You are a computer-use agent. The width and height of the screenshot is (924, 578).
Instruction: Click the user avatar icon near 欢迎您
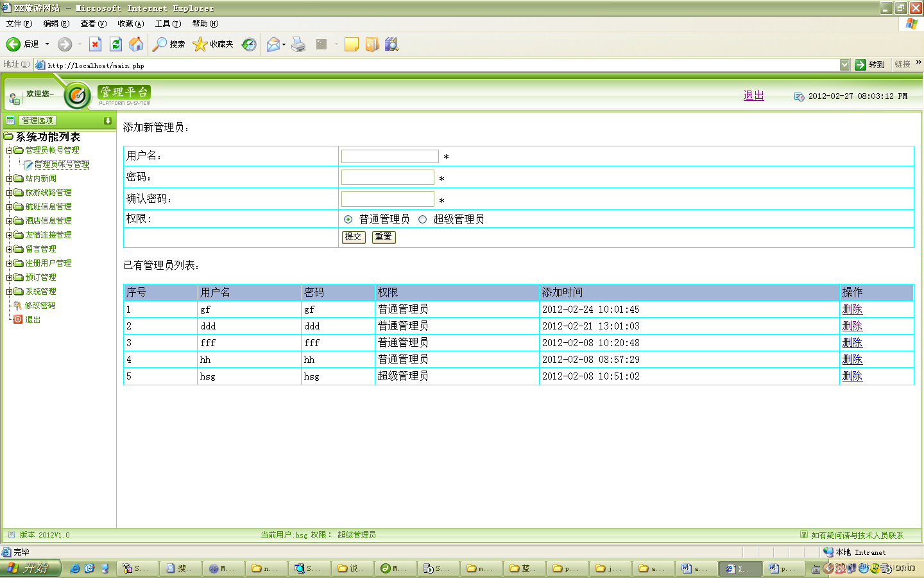pos(14,98)
